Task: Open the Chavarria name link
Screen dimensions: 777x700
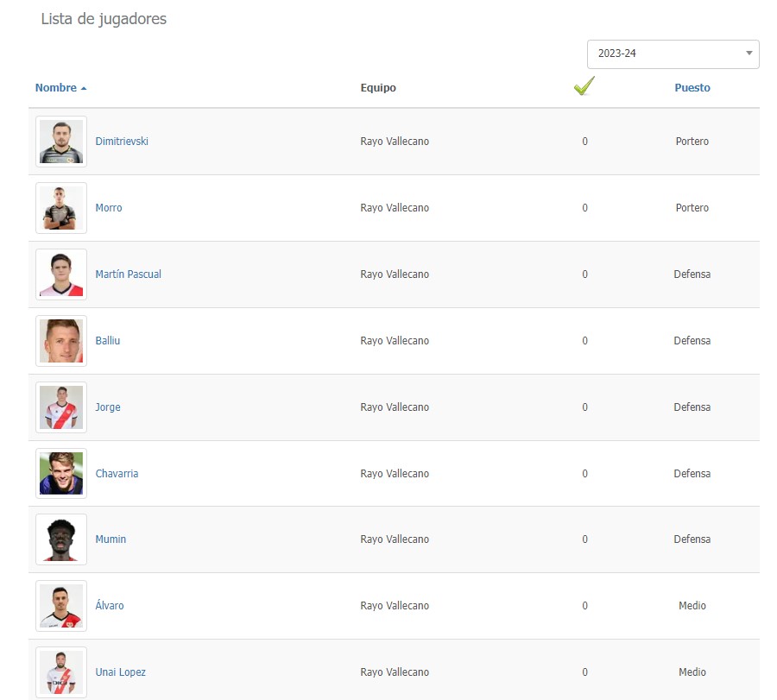Action: click(x=117, y=474)
